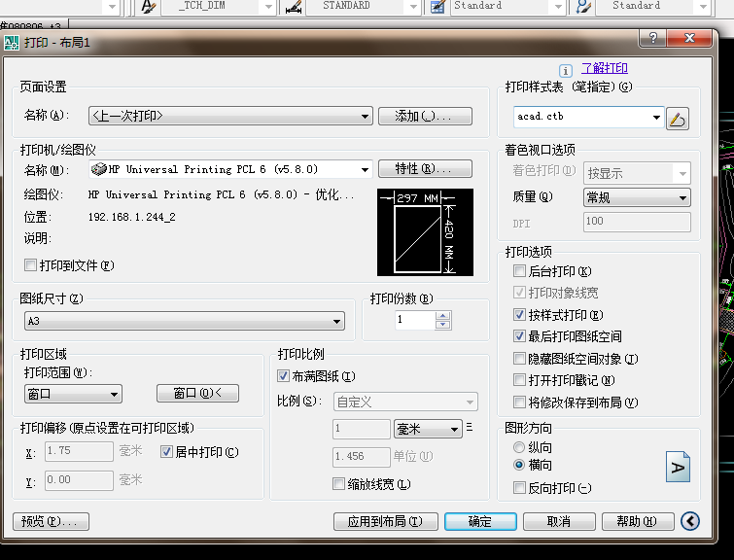Screen dimensions: 734x560
Task: Click 确定 OK button
Action: [x=480, y=521]
